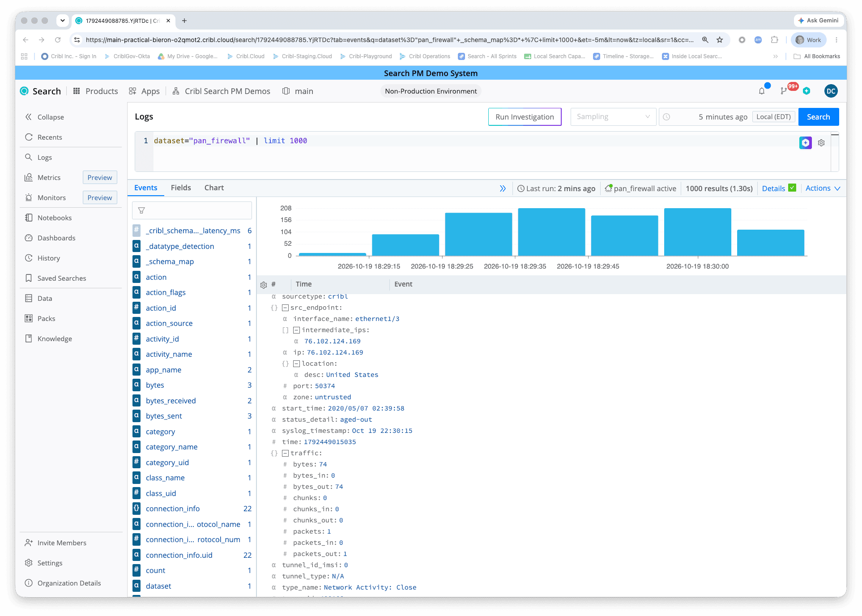Open the Sampling dropdown

click(613, 117)
